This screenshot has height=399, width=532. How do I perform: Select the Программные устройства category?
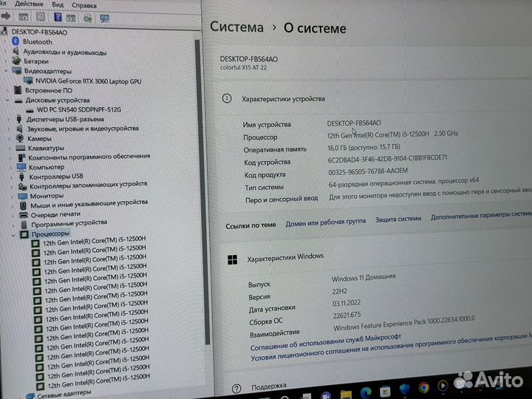click(69, 224)
